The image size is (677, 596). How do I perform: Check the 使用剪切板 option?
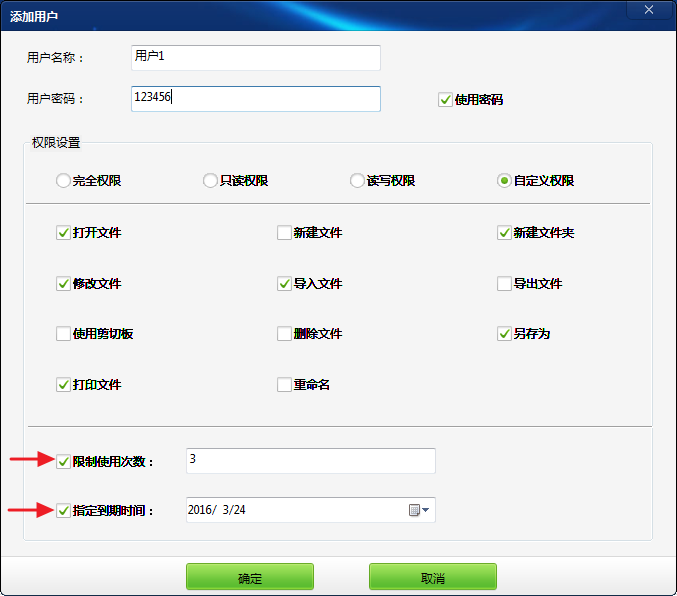tap(64, 334)
